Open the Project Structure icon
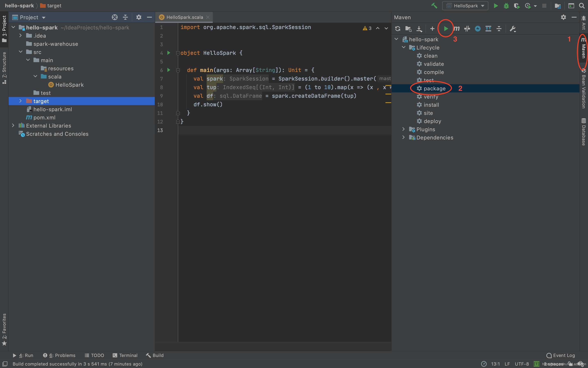Viewport: 588px width, 368px height. pos(558,6)
